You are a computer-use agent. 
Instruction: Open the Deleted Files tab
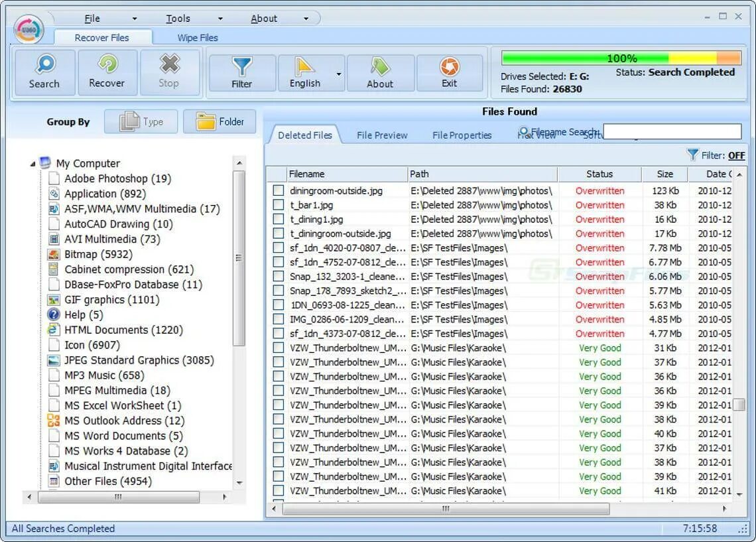tap(304, 135)
